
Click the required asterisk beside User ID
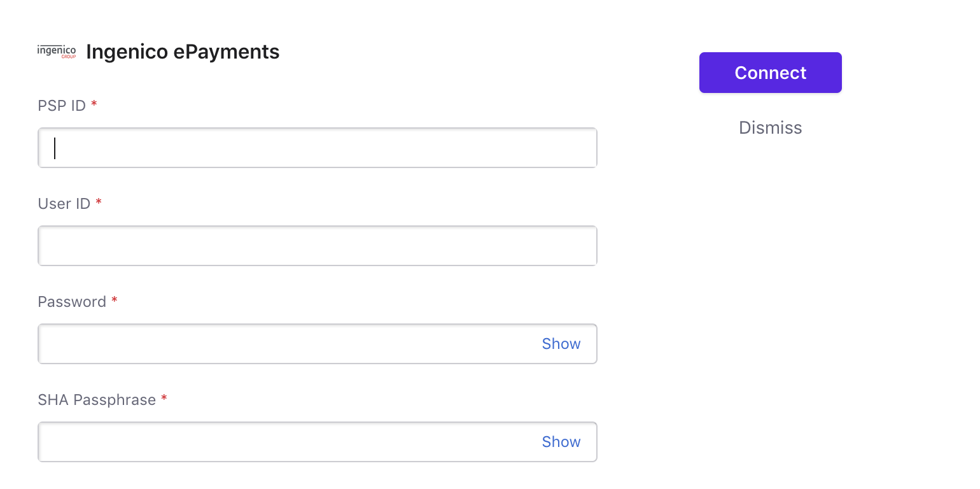tap(99, 202)
